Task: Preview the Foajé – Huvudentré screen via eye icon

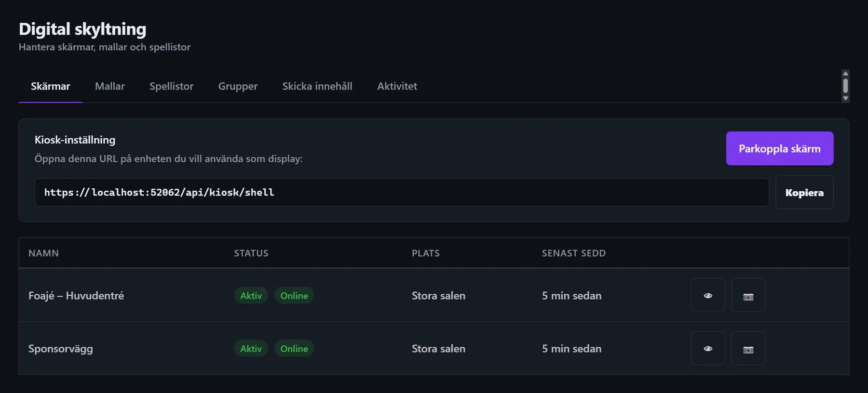Action: click(x=708, y=295)
